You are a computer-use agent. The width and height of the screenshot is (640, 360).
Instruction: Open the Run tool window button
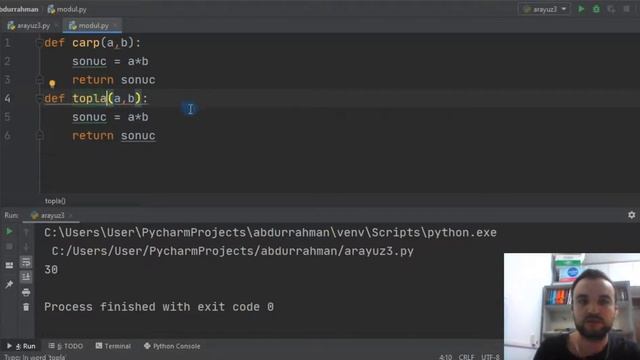coord(21,346)
